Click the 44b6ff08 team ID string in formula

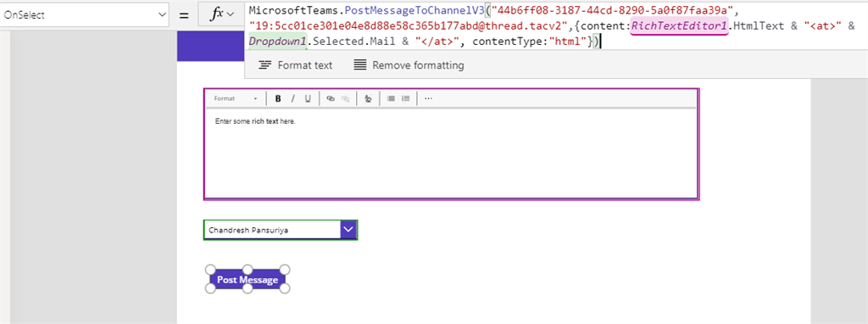pyautogui.click(x=613, y=10)
